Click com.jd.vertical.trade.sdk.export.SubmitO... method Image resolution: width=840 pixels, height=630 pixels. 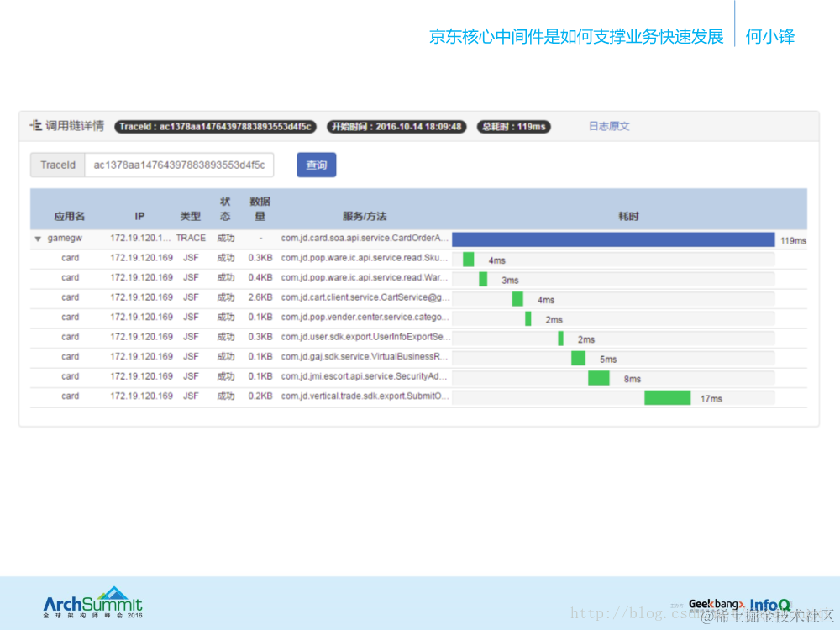click(365, 397)
